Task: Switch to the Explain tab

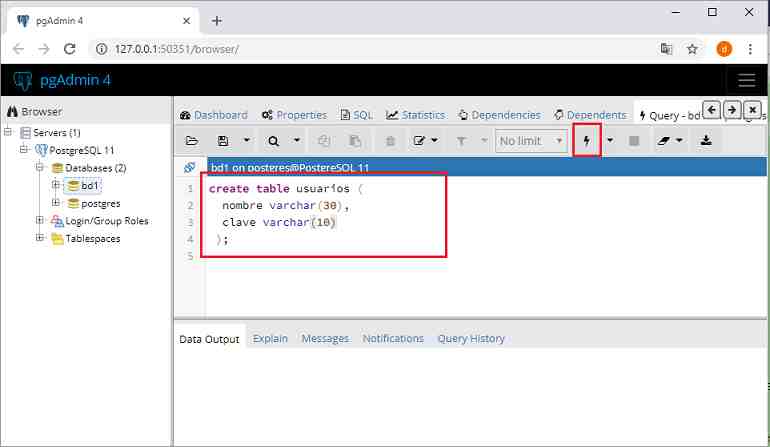Action: [270, 338]
